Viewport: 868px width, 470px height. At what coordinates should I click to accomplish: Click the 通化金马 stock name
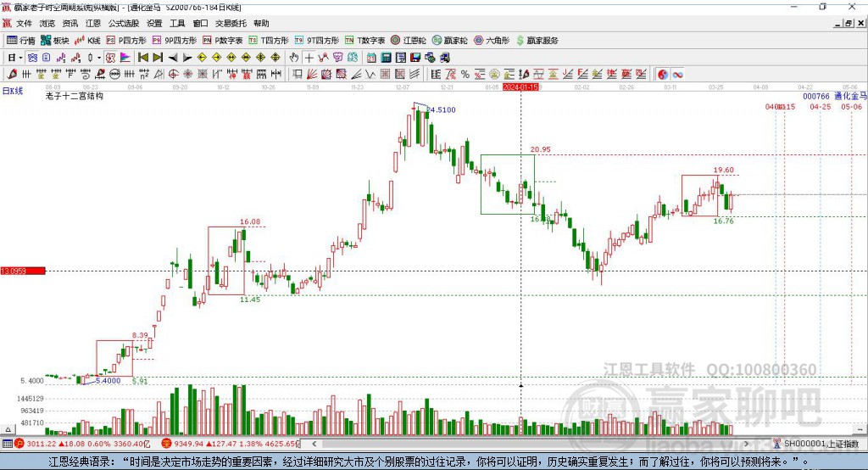click(850, 97)
